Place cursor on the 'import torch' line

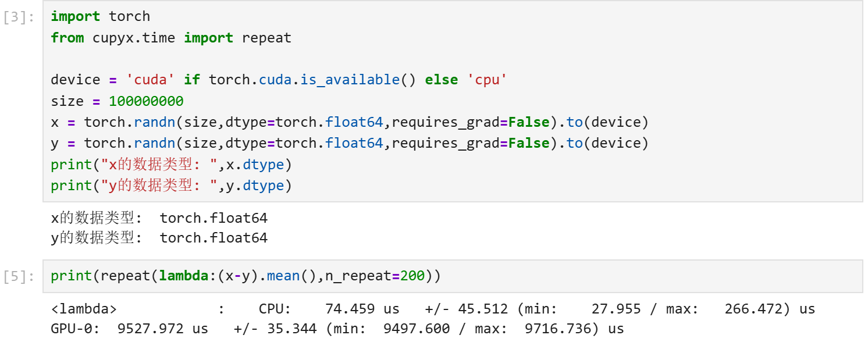[x=100, y=17]
